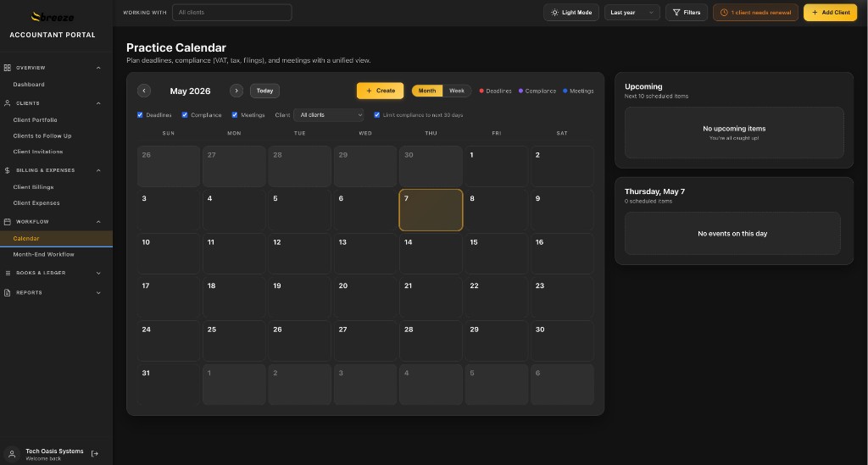Open Dashboard in sidebar
Image resolution: width=868 pixels, height=465 pixels.
(x=29, y=85)
